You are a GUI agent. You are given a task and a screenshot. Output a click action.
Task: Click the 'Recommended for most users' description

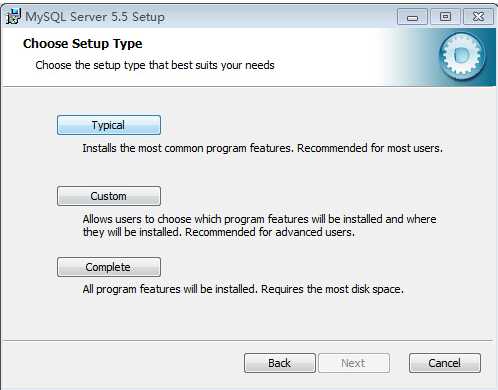point(370,148)
